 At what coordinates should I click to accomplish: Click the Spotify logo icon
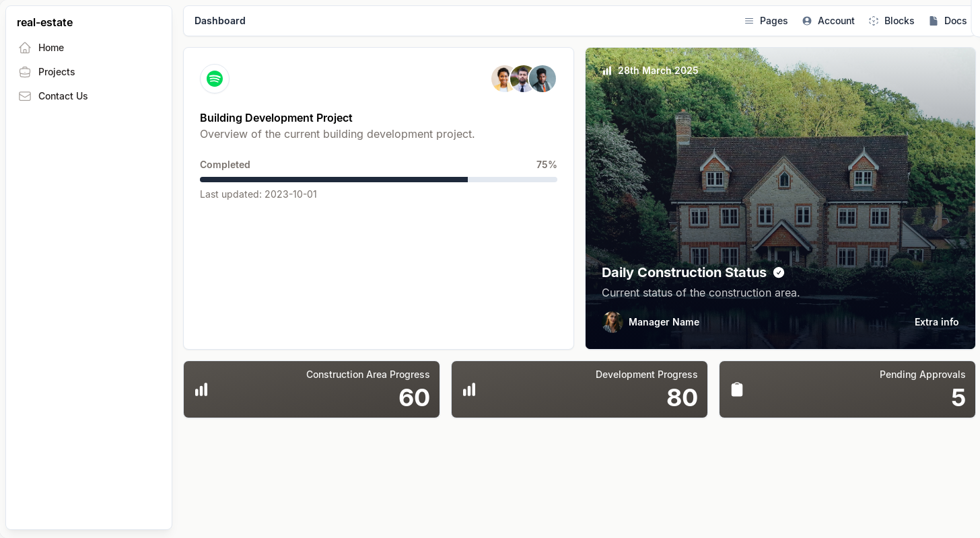(215, 79)
